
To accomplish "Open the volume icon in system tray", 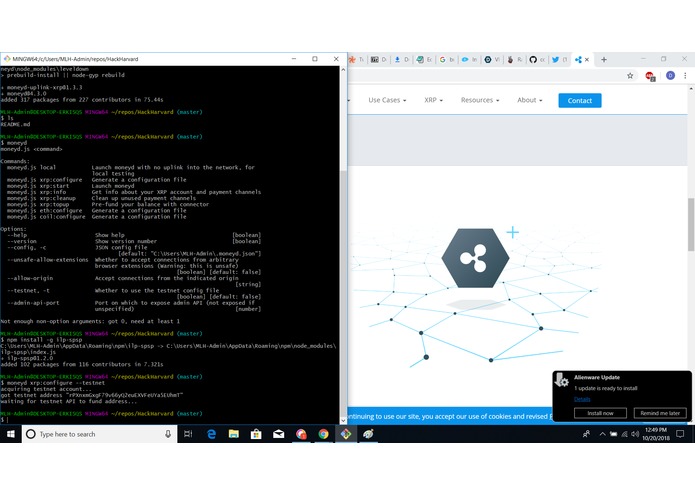I will pyautogui.click(x=635, y=434).
